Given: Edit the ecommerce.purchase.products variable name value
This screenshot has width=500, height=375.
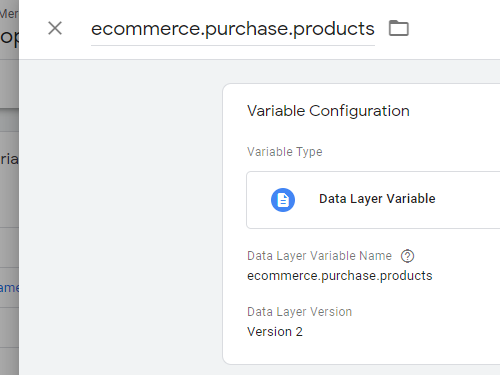Looking at the screenshot, I should 339,276.
